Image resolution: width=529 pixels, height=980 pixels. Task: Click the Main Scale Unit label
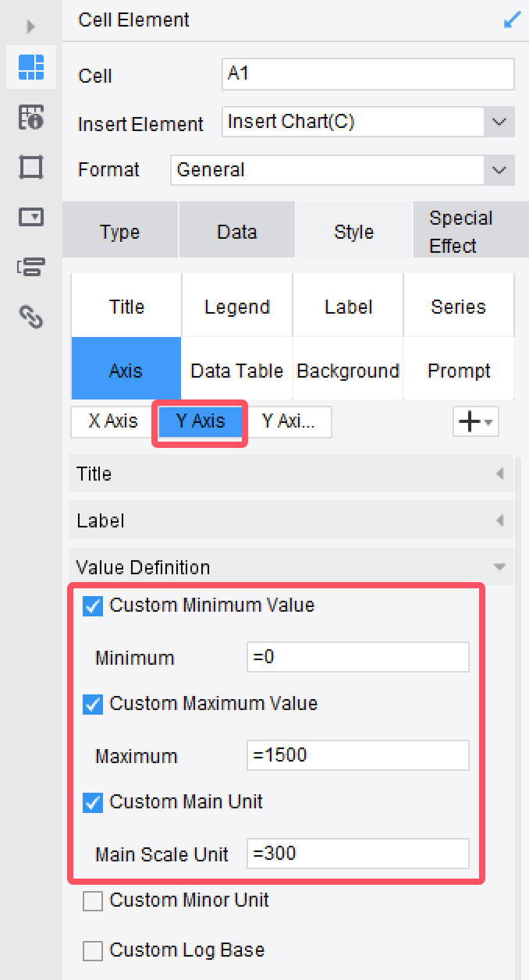pyautogui.click(x=162, y=854)
